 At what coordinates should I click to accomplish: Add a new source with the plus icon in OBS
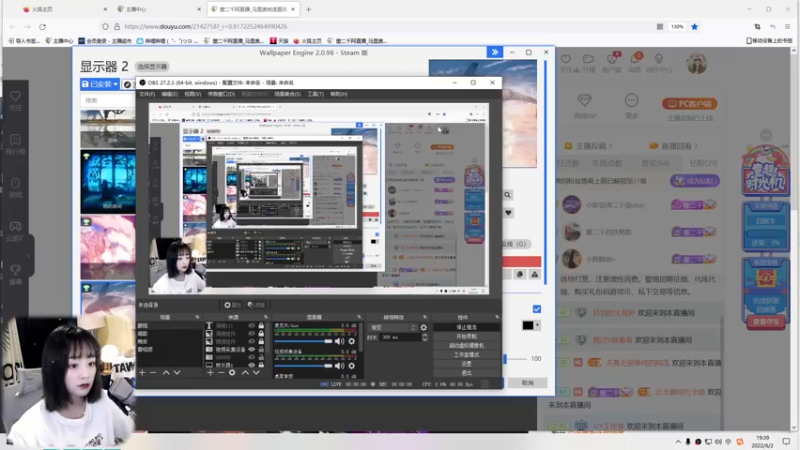coord(210,372)
